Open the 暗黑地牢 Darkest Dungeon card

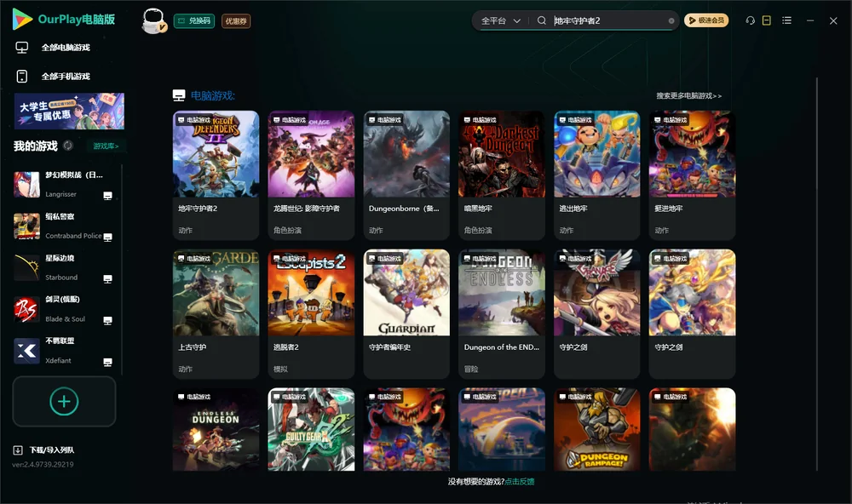pyautogui.click(x=502, y=175)
